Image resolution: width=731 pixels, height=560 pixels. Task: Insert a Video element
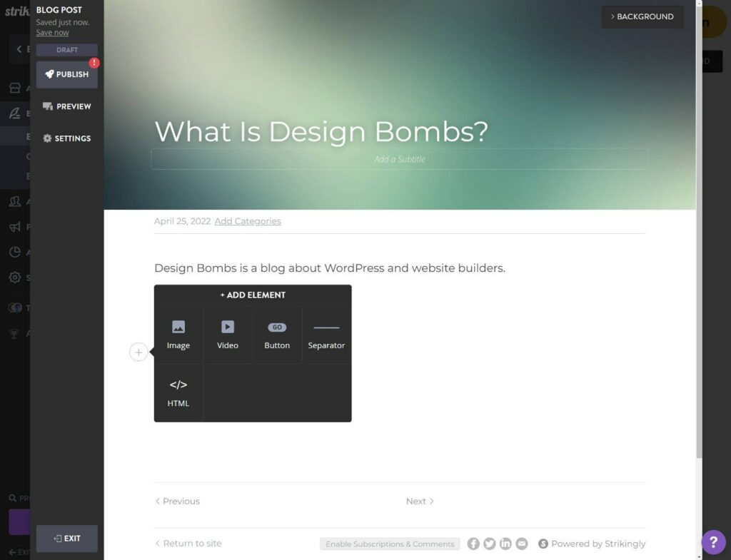click(228, 335)
